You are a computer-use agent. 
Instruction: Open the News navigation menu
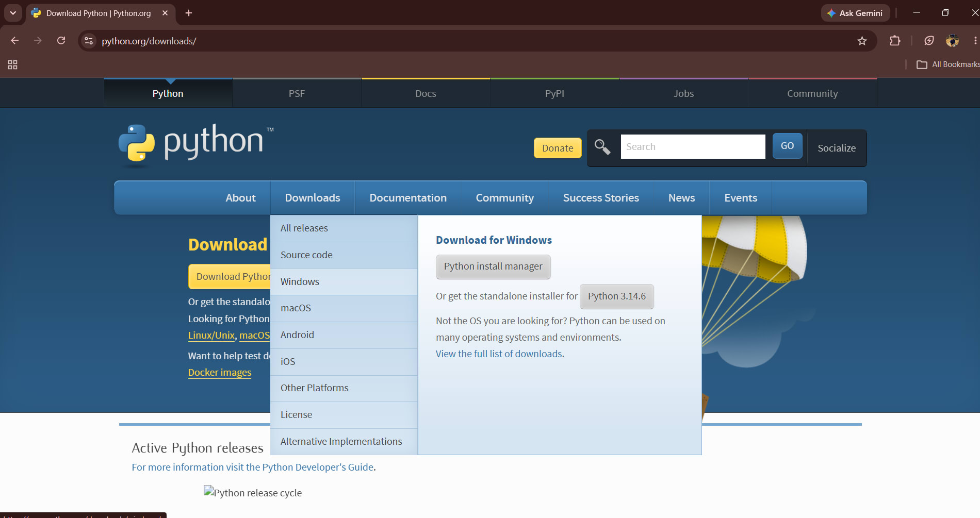(x=682, y=198)
